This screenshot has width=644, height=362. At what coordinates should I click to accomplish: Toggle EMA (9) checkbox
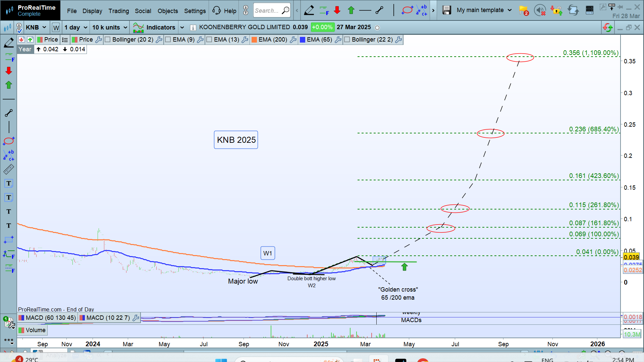[x=168, y=40]
